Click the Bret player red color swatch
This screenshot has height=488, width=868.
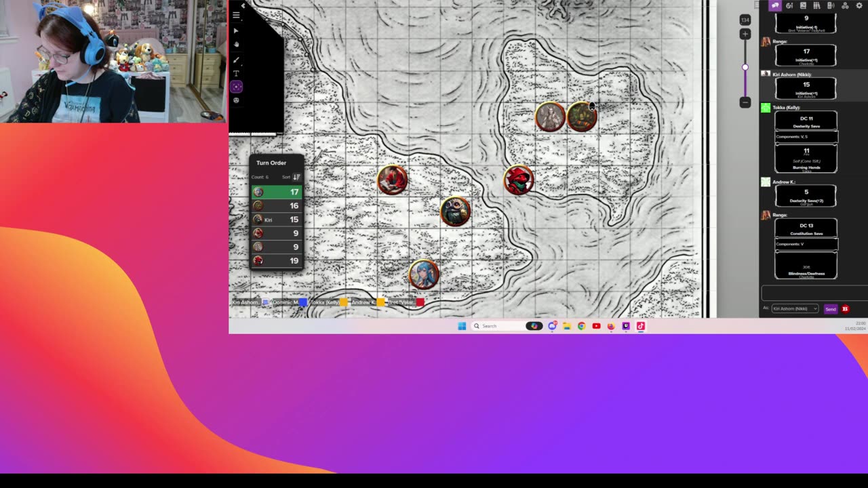(x=420, y=302)
